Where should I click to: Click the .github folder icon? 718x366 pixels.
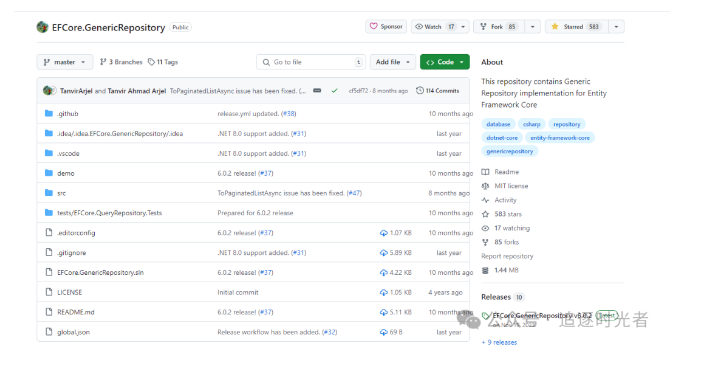(49, 113)
